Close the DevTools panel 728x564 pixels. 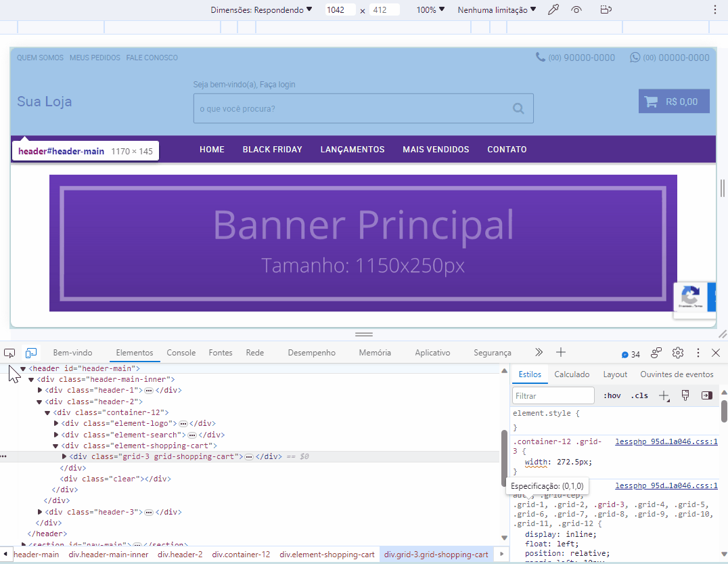716,353
